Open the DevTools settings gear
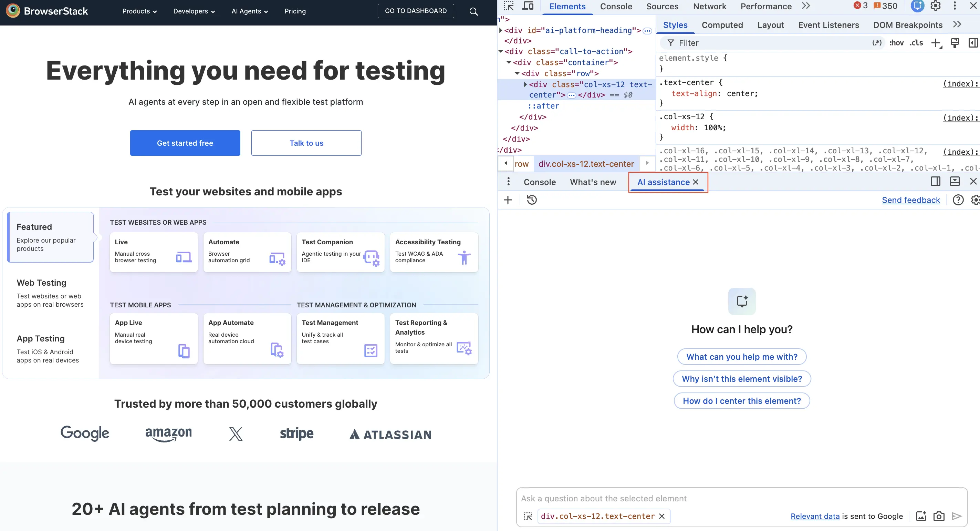Image resolution: width=980 pixels, height=531 pixels. (936, 6)
